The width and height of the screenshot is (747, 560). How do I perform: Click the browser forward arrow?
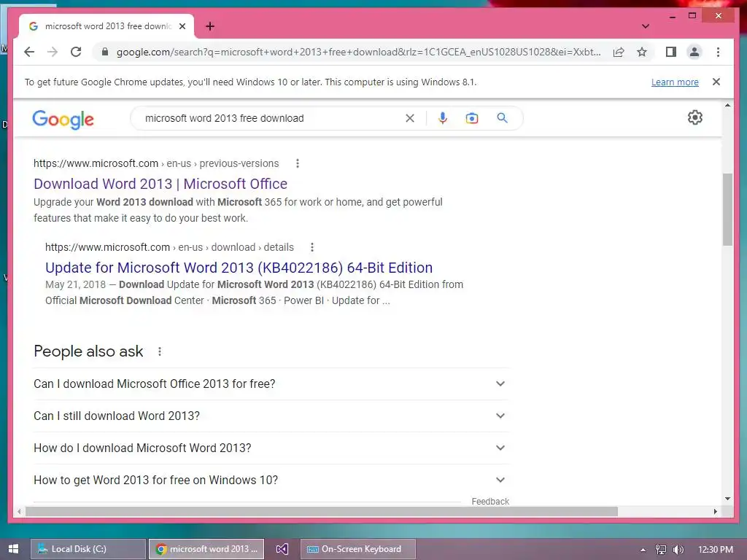pyautogui.click(x=53, y=52)
